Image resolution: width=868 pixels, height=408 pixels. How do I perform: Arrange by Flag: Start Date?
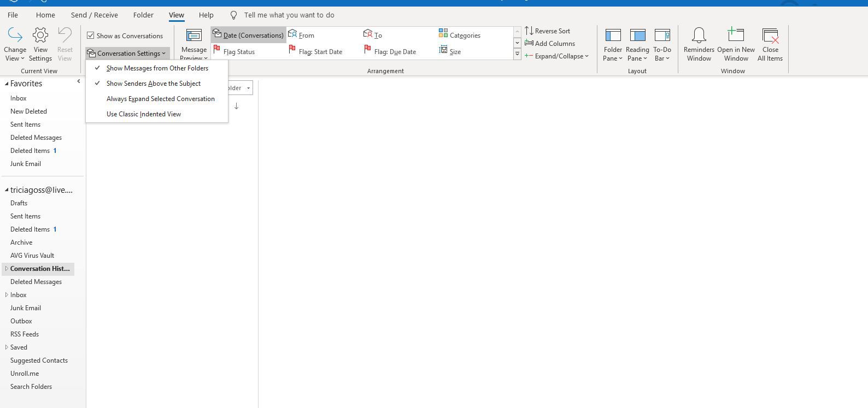click(x=315, y=51)
